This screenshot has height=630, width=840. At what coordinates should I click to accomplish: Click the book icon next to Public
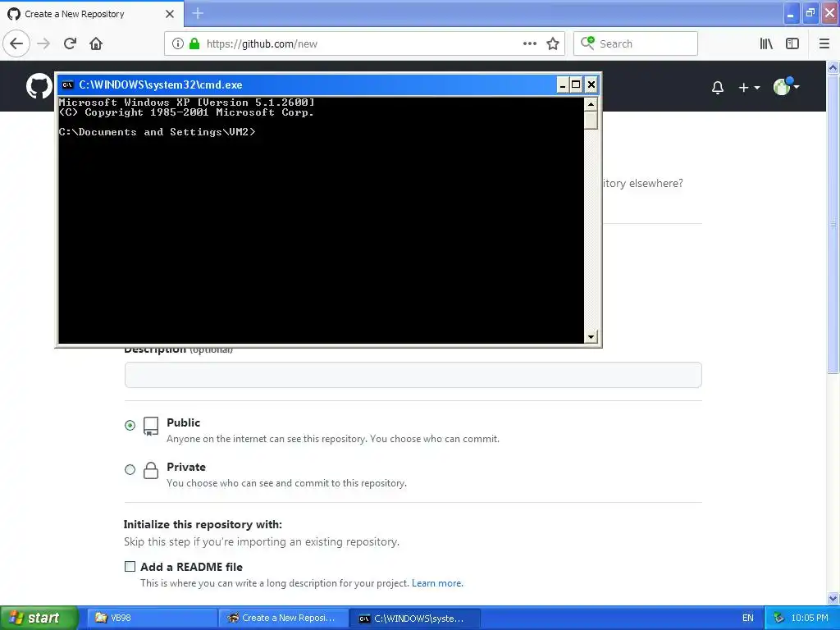pyautogui.click(x=151, y=427)
